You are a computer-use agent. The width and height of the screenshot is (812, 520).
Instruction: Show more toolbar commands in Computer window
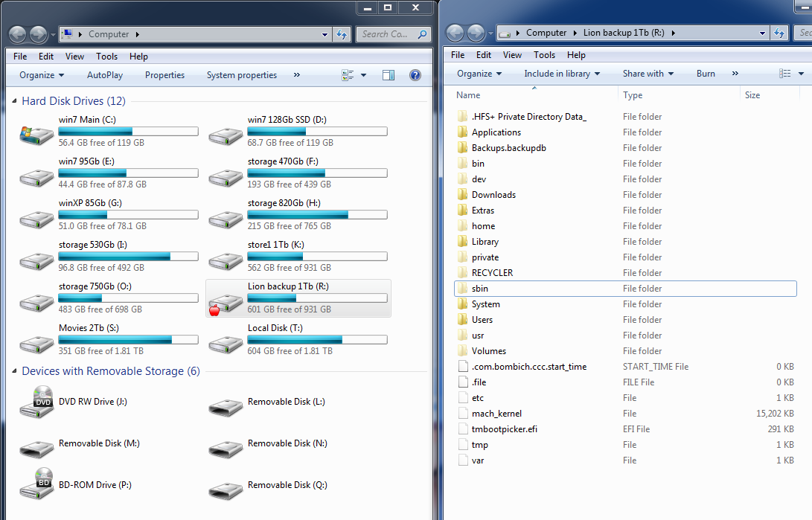click(x=297, y=75)
